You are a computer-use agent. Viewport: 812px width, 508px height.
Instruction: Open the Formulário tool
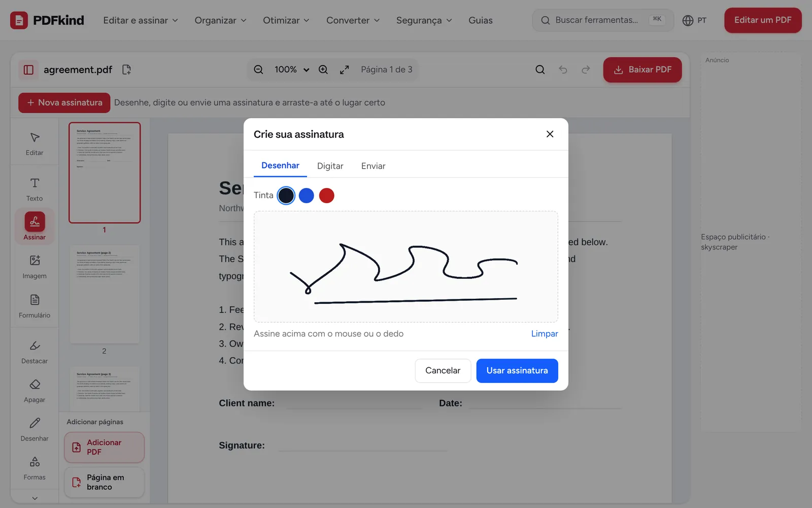[35, 306]
